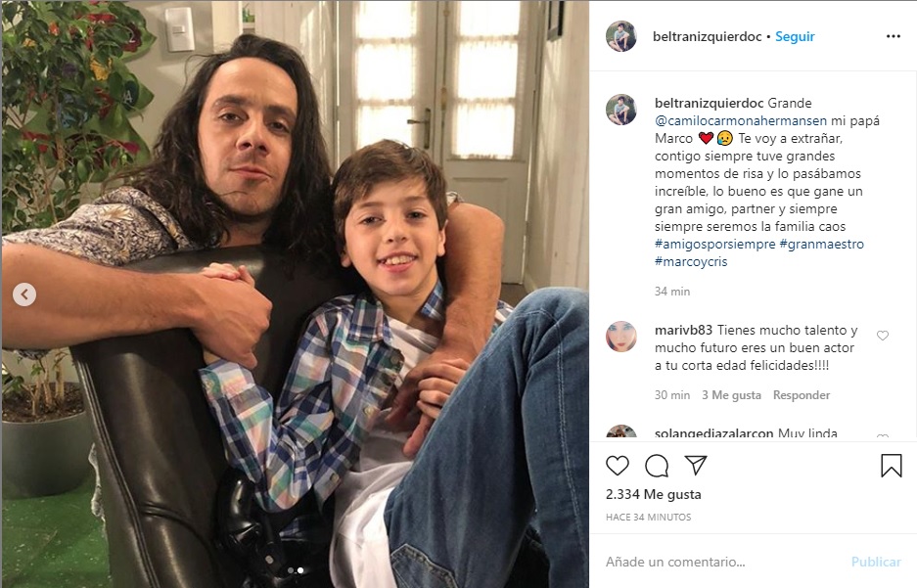917x588 pixels.
Task: Open the #marcoycris hashtag
Action: point(691,261)
